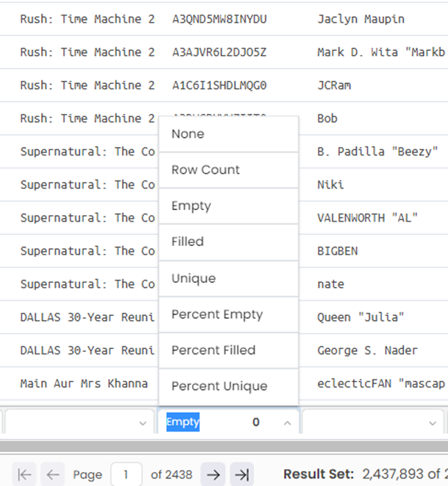Screen dimensions: 448x486
Task: Click the empty count value 0
Action: [x=256, y=422]
